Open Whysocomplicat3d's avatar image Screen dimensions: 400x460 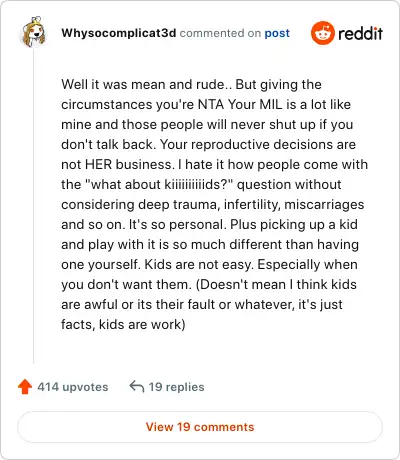33,32
